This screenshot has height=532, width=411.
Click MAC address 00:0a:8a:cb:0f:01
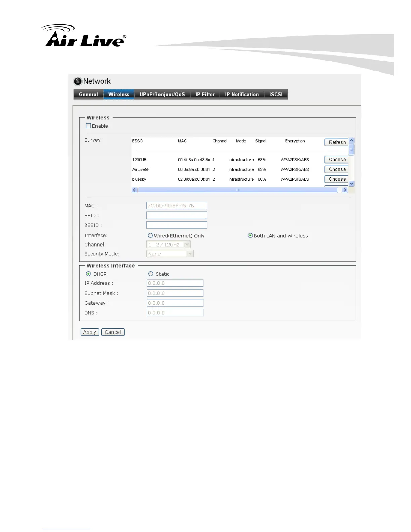(194, 169)
